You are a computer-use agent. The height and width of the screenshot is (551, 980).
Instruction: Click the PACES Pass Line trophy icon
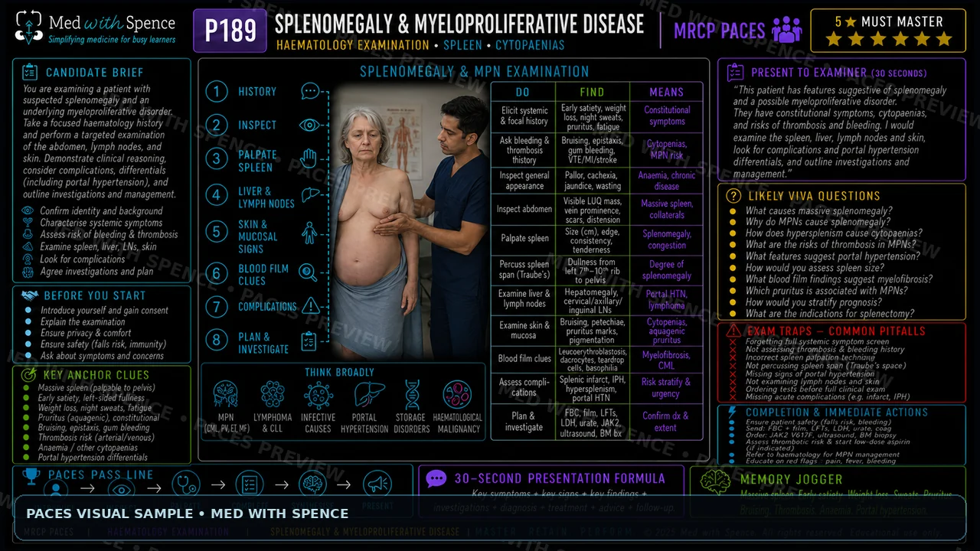31,476
